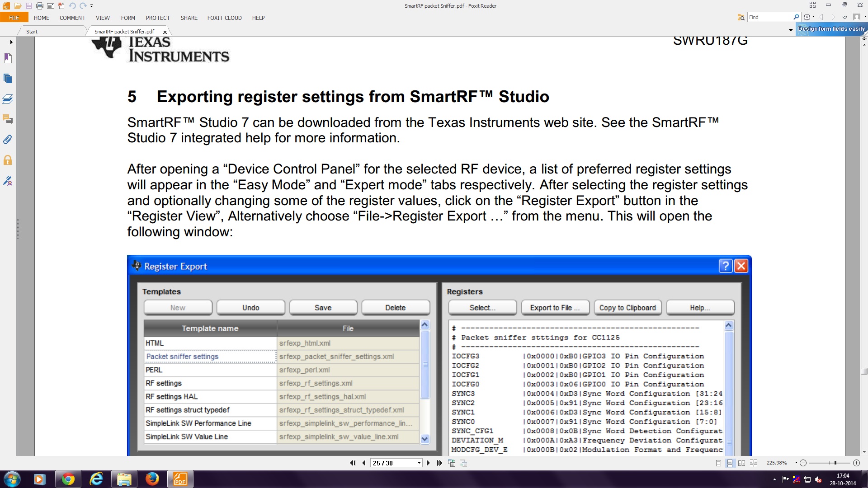Screen dimensions: 868x488
Task: Open the settings gear menu
Action: click(x=807, y=17)
